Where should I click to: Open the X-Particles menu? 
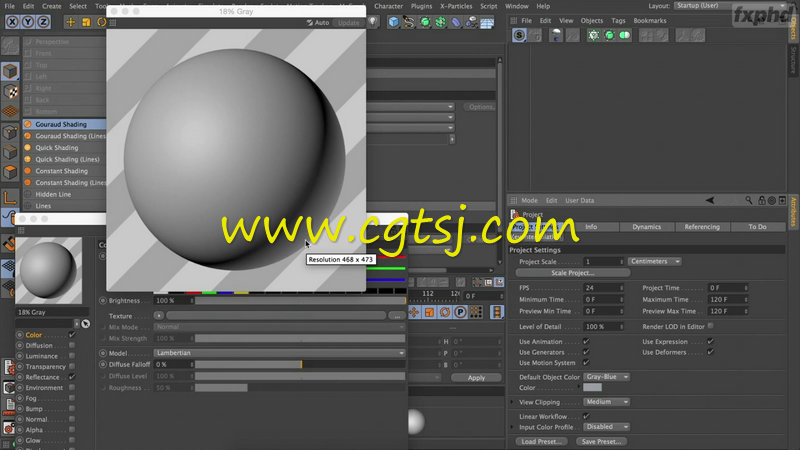coord(456,6)
